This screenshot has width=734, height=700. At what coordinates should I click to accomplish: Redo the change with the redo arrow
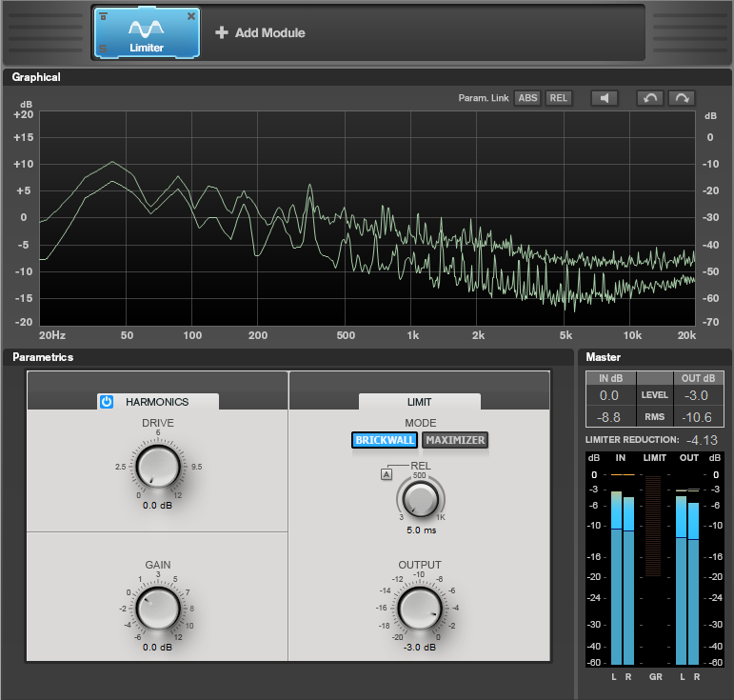[x=682, y=98]
